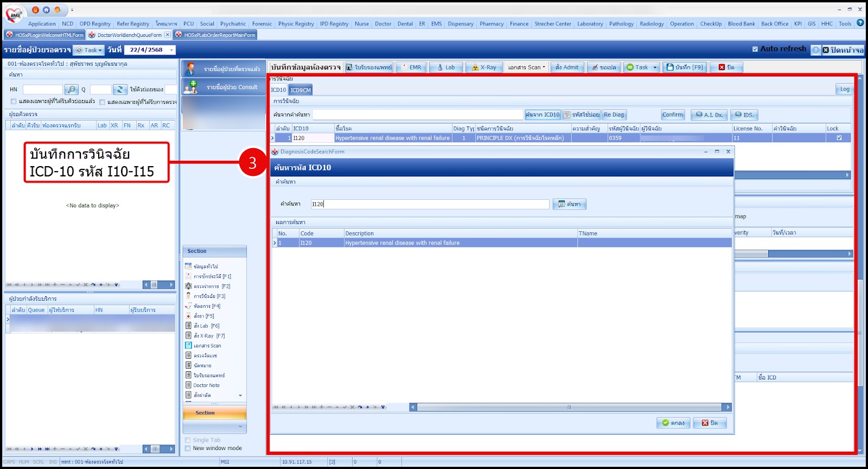
Task: Open the Consult patient list icon
Action: click(190, 87)
